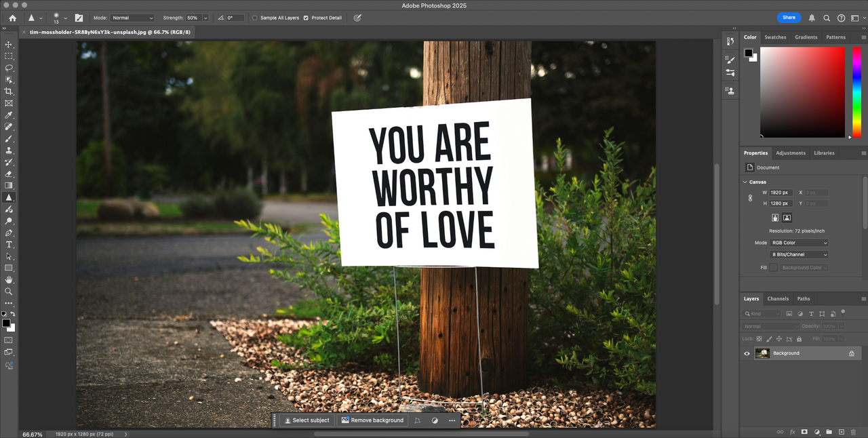The image size is (868, 438).
Task: Toggle the width-height link constraint
Action: tap(750, 198)
